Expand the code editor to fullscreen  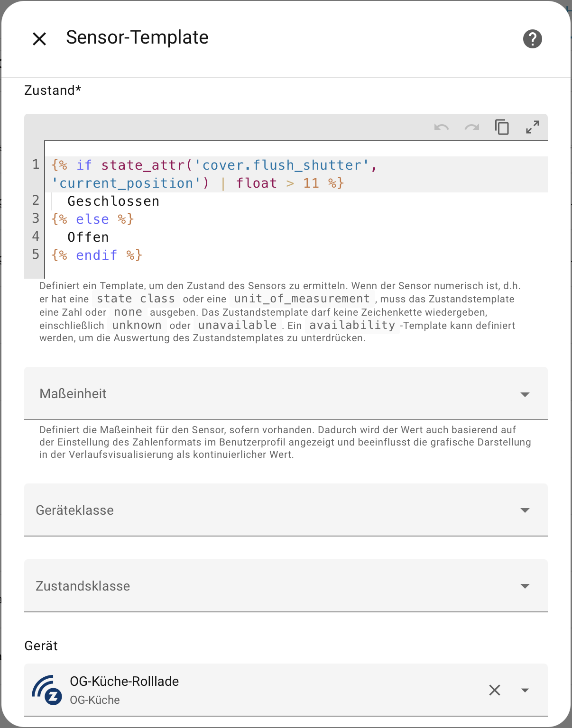(532, 127)
